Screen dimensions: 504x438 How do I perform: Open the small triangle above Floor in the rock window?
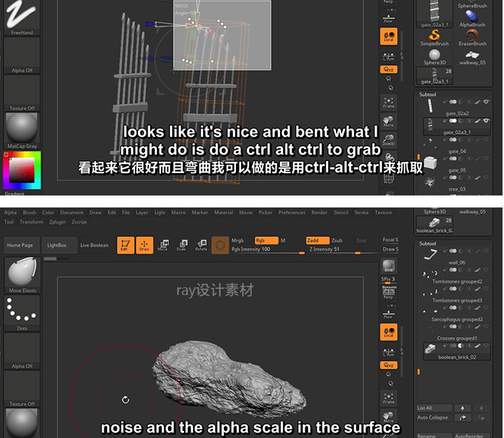pyautogui.click(x=391, y=306)
